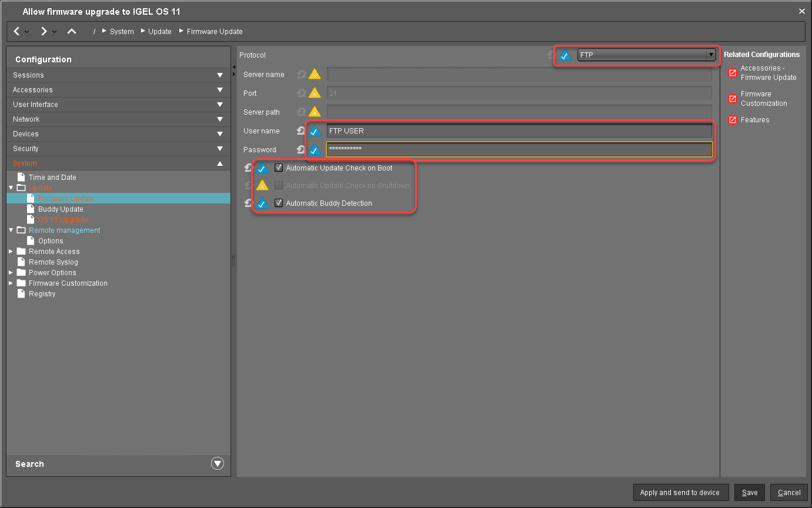
Task: Click the forward navigation arrow
Action: point(44,31)
